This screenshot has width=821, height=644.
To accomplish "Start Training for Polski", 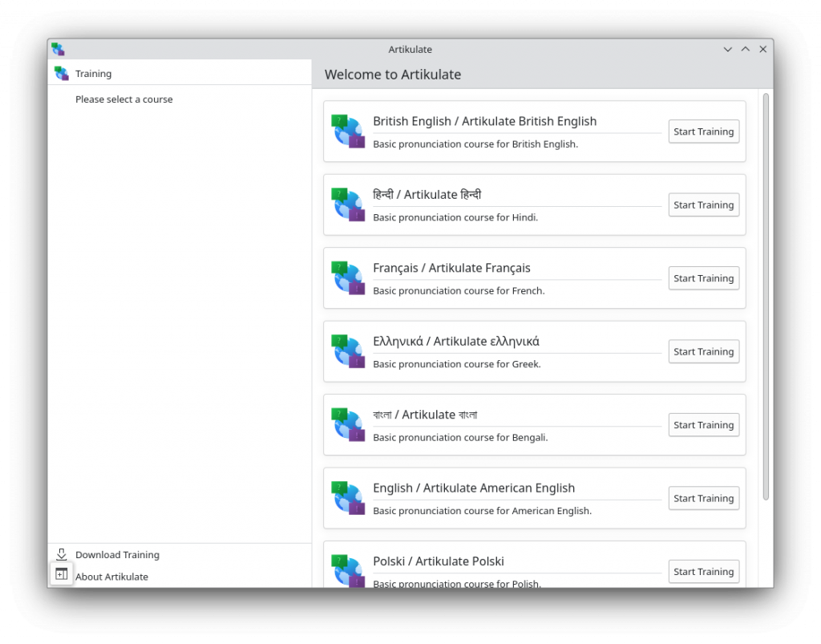I will 704,571.
